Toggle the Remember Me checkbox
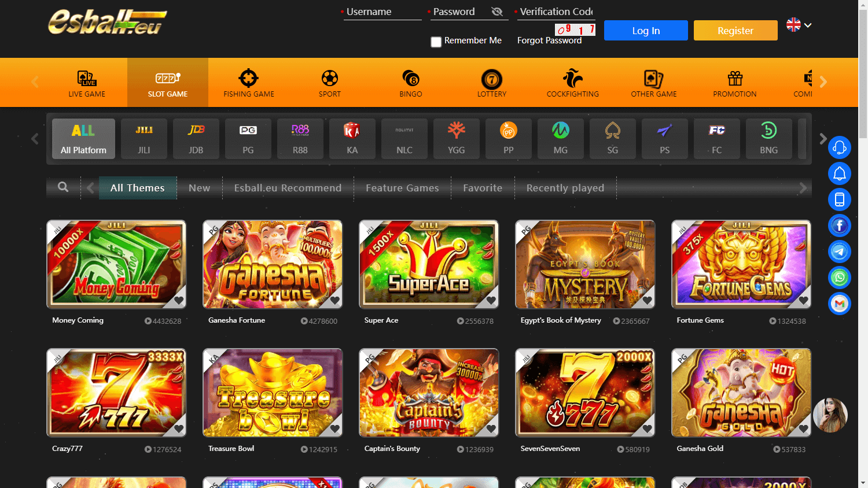868x488 pixels. [436, 42]
